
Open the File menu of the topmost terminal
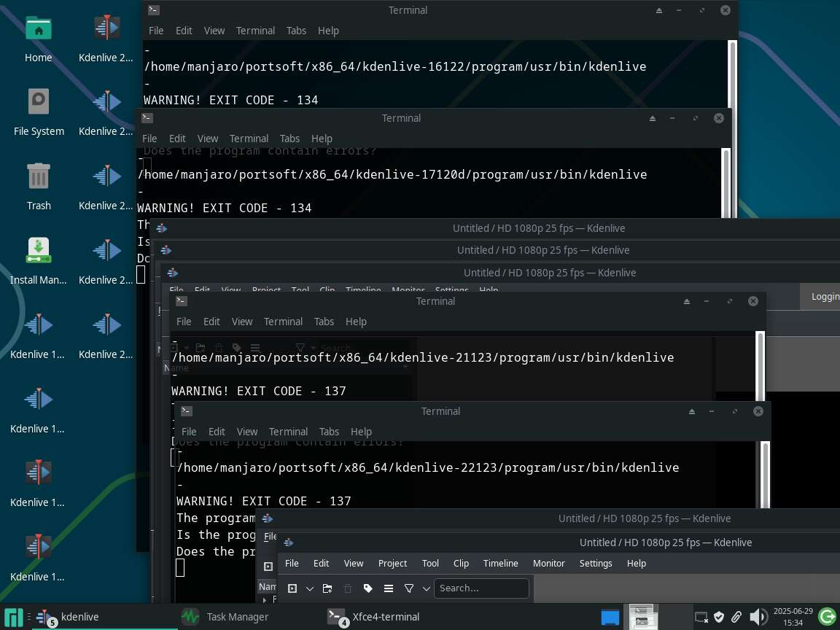(156, 31)
